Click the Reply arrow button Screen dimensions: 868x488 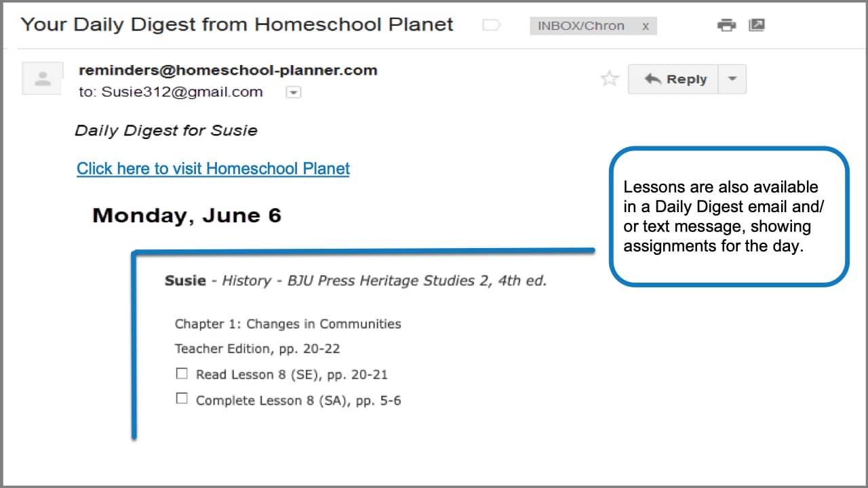[x=673, y=79]
